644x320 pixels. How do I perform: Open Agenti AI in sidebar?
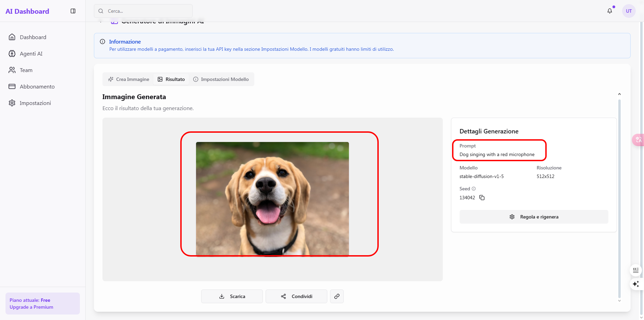31,54
